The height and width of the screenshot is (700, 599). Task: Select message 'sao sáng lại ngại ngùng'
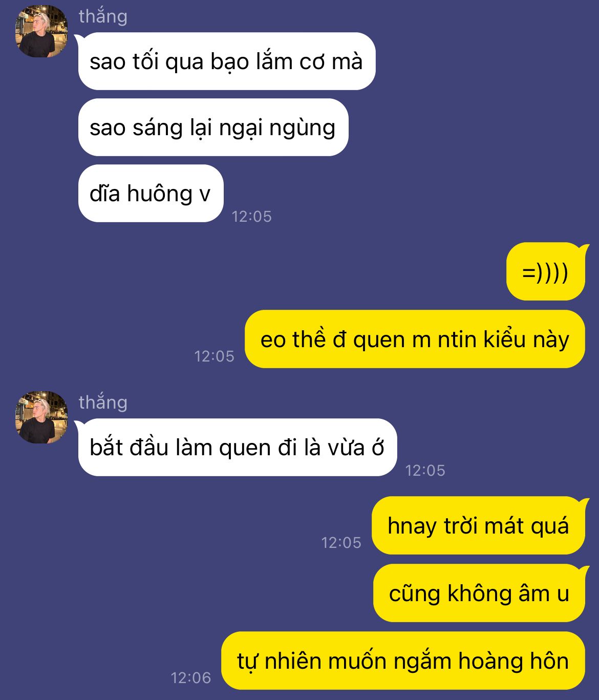click(x=213, y=128)
